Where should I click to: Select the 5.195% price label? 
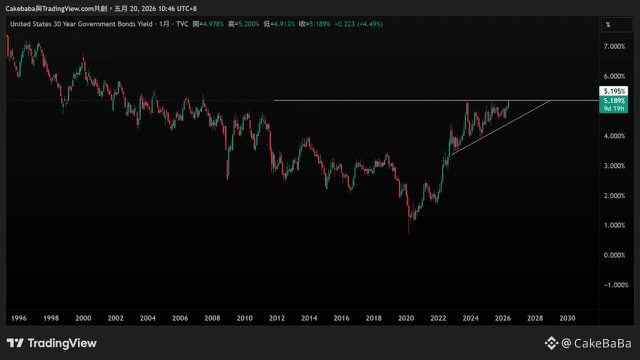613,91
